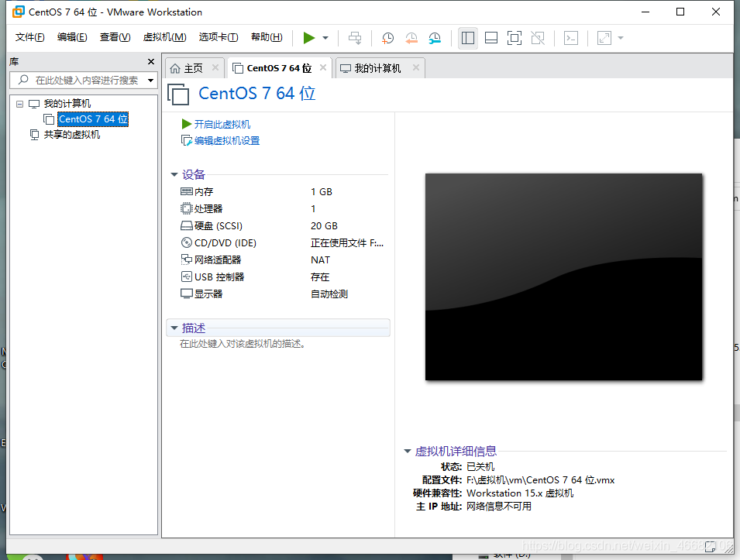Open 文件(F) menu
The height and width of the screenshot is (560, 740).
tap(29, 37)
